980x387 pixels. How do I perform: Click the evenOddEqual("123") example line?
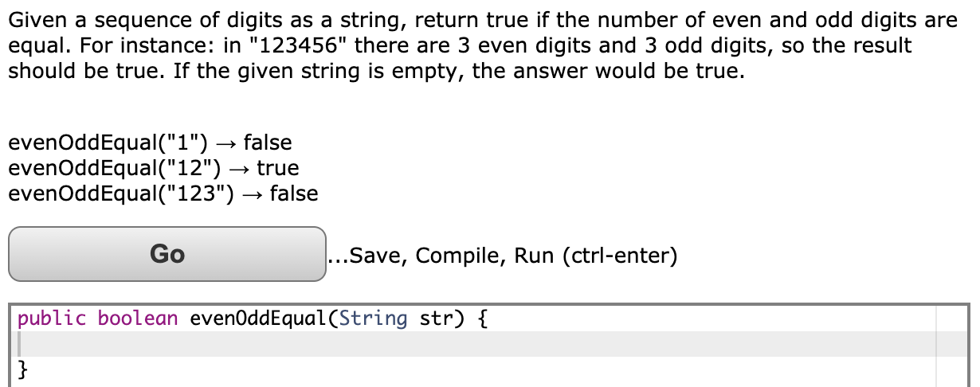[x=163, y=193]
